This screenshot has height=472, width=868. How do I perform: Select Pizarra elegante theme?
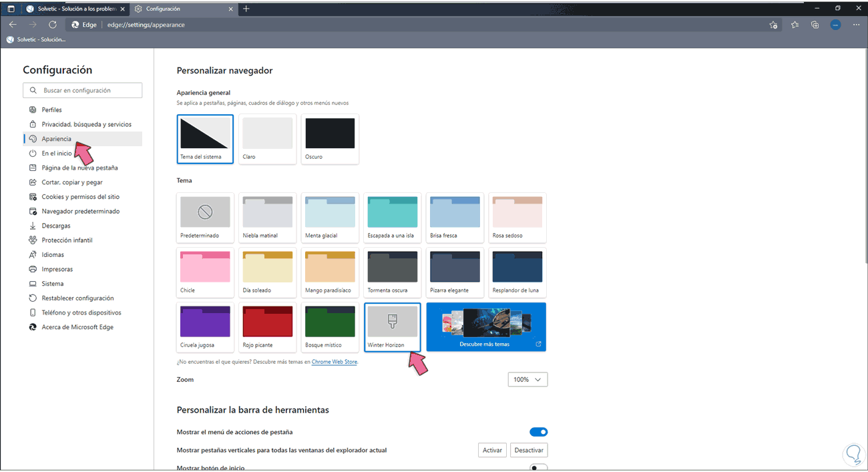[455, 272]
